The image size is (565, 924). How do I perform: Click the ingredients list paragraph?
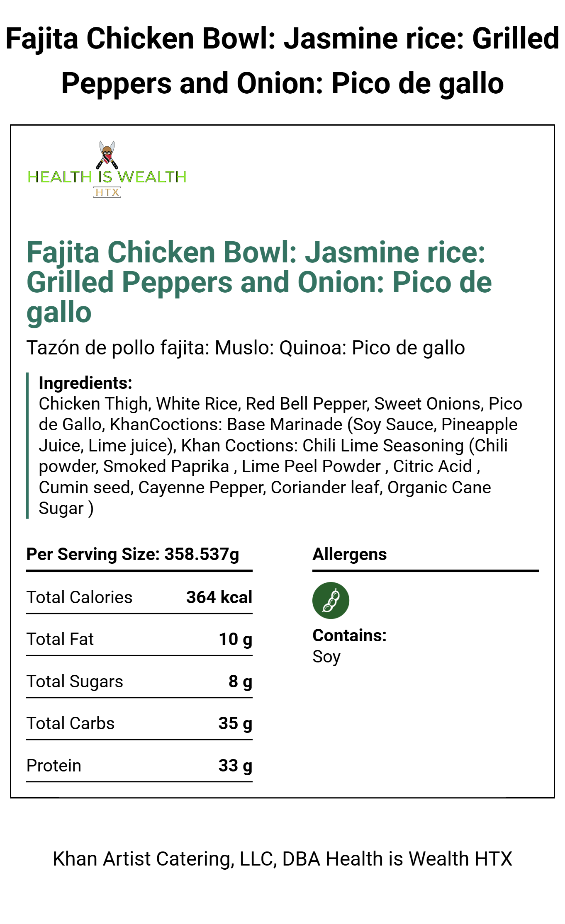280,456
